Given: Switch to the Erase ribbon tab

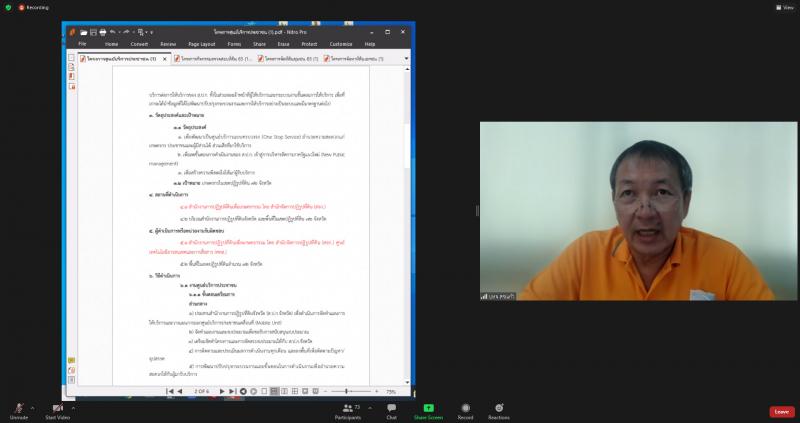Looking at the screenshot, I should click(x=283, y=44).
